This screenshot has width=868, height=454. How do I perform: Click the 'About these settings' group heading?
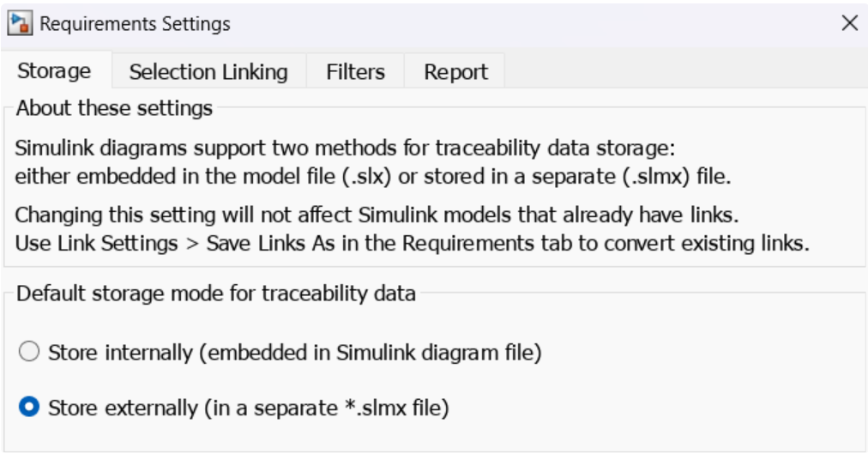114,110
